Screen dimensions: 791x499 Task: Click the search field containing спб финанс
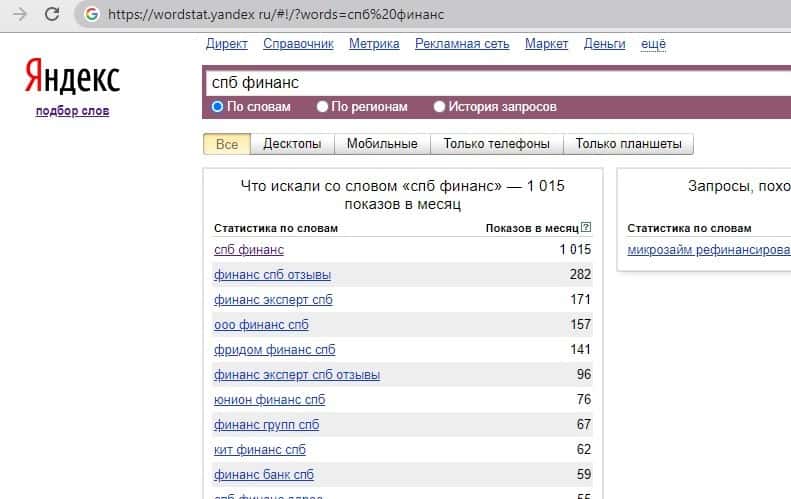coord(498,83)
